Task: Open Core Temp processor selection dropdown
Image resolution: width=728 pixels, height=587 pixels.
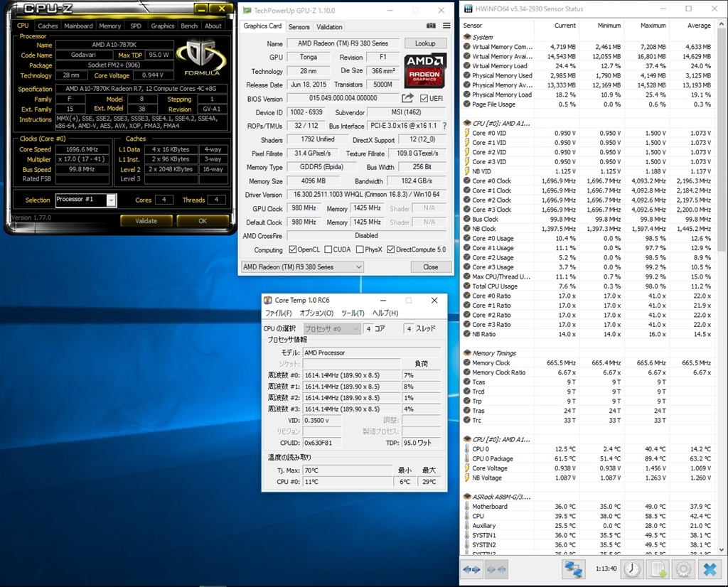Action: pos(332,329)
